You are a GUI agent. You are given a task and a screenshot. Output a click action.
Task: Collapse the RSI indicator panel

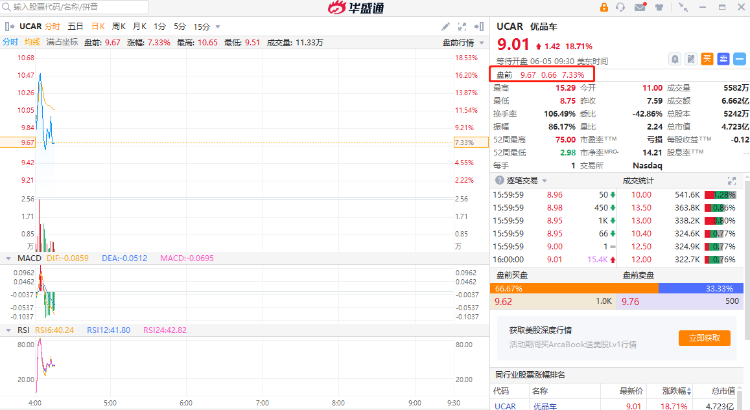[x=8, y=330]
